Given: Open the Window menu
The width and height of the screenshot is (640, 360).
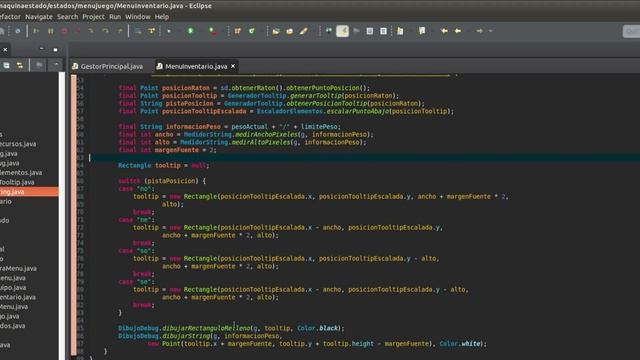Looking at the screenshot, I should [x=138, y=17].
